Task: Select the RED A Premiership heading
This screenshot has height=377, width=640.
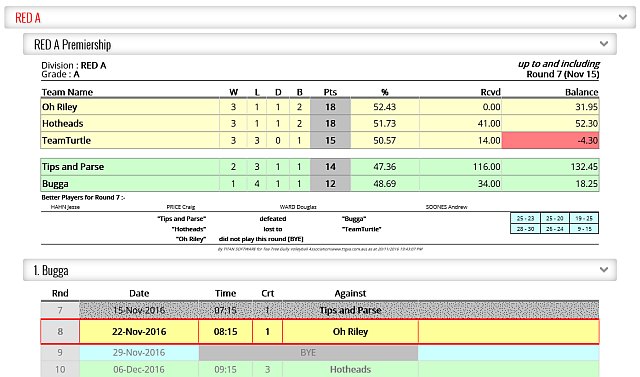Action: (73, 44)
